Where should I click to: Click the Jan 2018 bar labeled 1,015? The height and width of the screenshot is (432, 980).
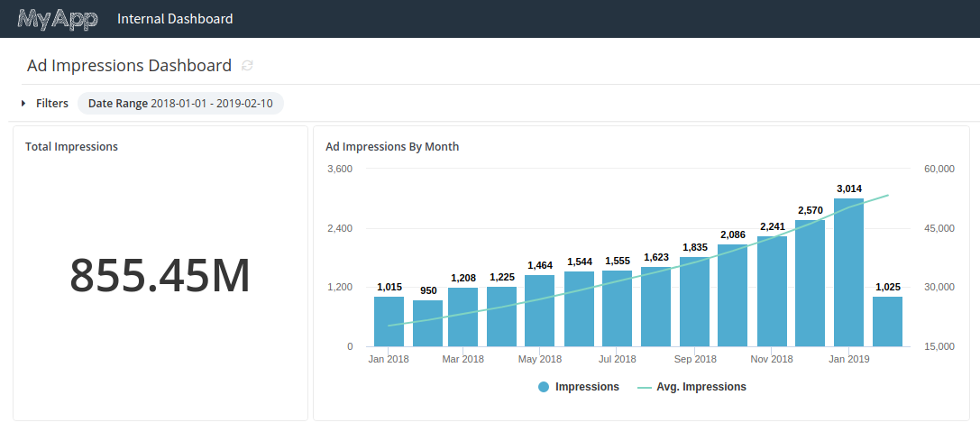coord(389,322)
